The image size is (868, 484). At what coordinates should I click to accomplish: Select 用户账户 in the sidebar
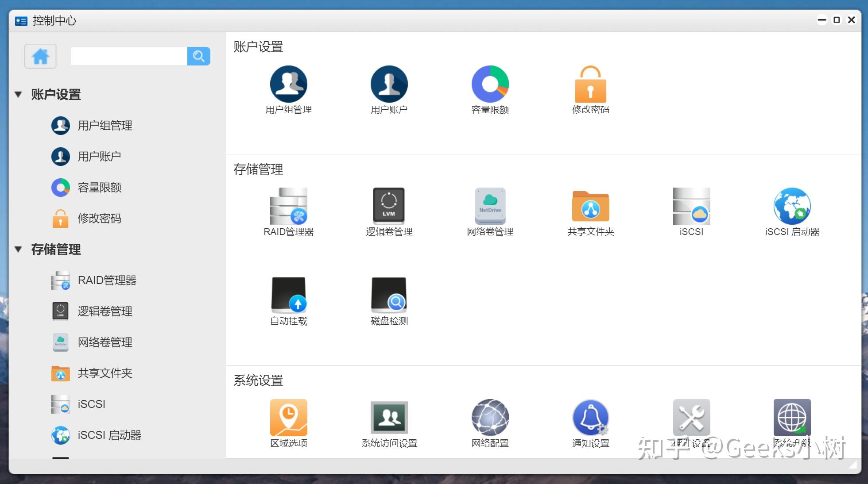click(x=99, y=157)
